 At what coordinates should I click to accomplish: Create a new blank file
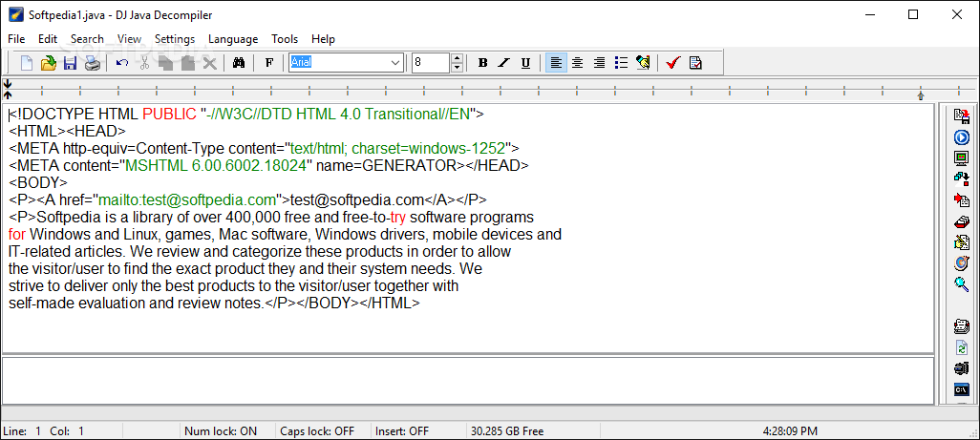27,63
